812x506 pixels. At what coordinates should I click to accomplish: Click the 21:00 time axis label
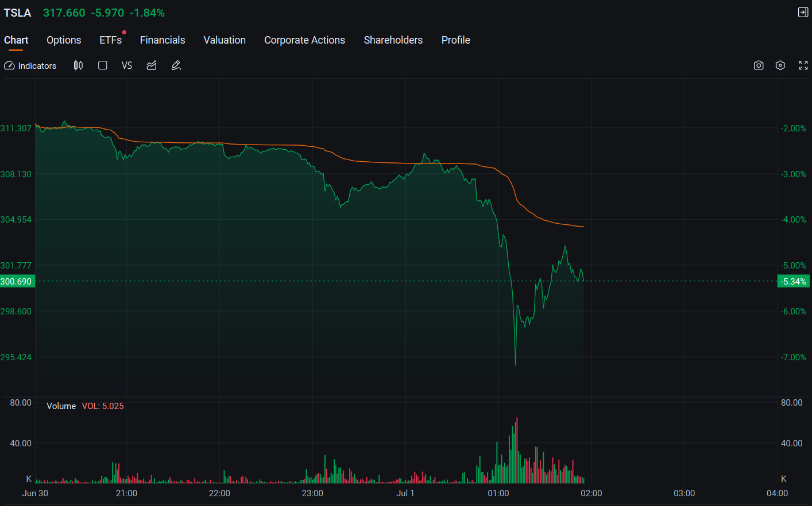click(126, 493)
